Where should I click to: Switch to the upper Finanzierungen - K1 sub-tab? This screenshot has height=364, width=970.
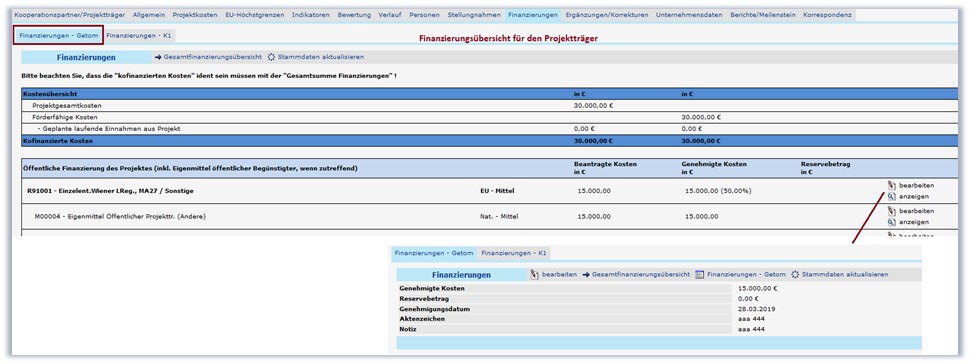point(139,36)
